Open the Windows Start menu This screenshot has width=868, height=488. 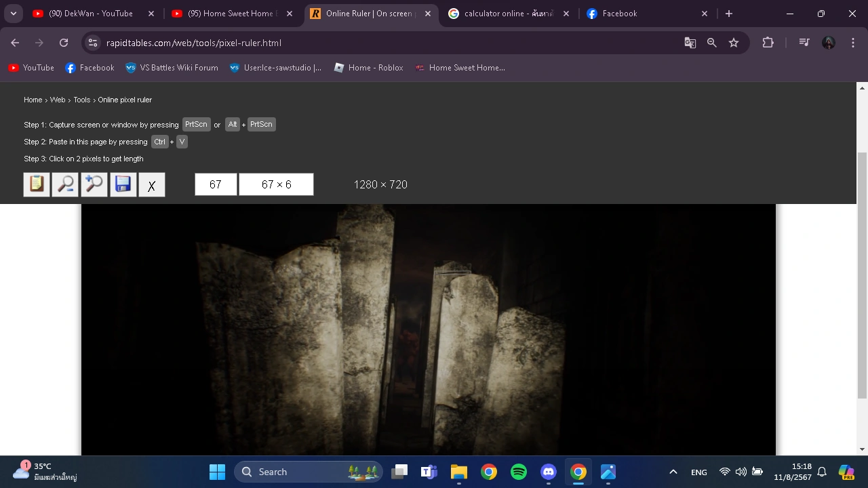[217, 472]
